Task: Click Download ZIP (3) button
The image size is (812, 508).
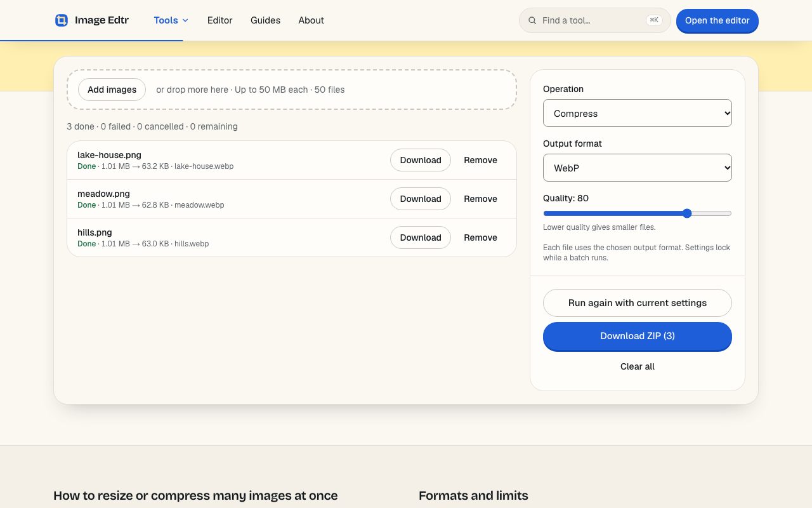Action: pos(638,336)
